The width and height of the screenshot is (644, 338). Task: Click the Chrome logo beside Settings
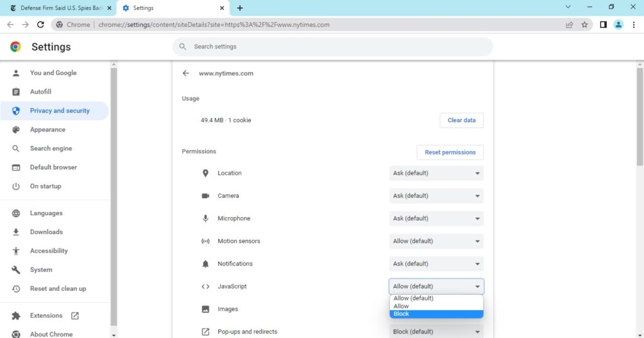pyautogui.click(x=16, y=47)
